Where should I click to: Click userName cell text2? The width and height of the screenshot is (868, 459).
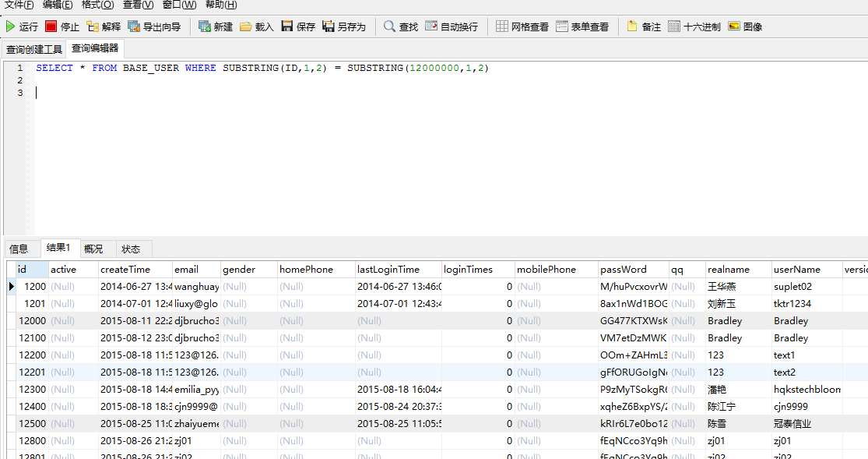[x=807, y=372]
